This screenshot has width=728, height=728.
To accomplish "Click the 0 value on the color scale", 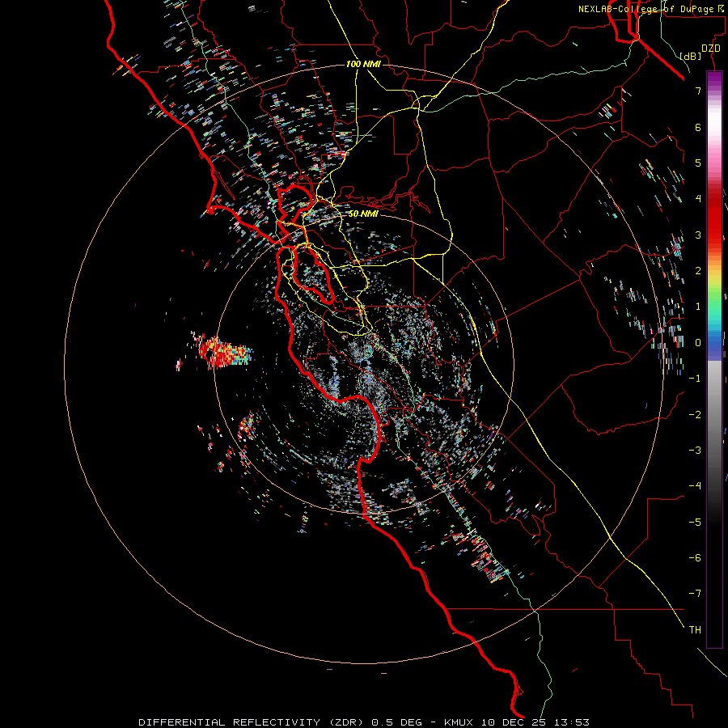I will (x=698, y=343).
